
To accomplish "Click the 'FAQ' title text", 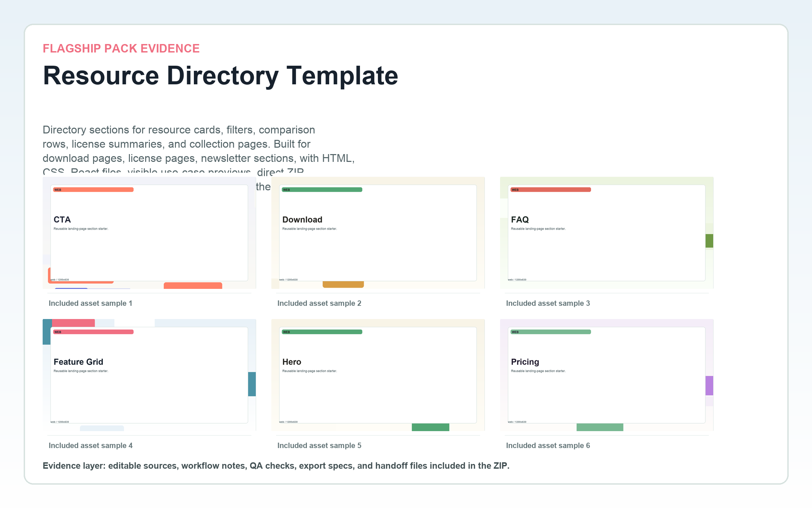I will [520, 219].
